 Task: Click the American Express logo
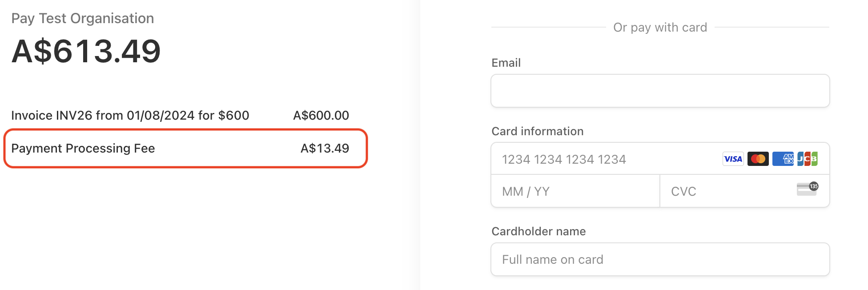[783, 159]
